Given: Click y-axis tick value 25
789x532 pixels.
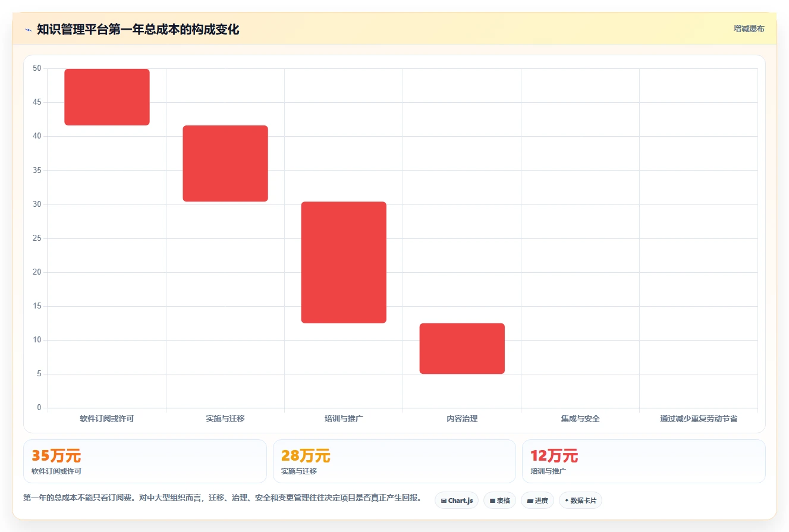Looking at the screenshot, I should click(x=37, y=238).
